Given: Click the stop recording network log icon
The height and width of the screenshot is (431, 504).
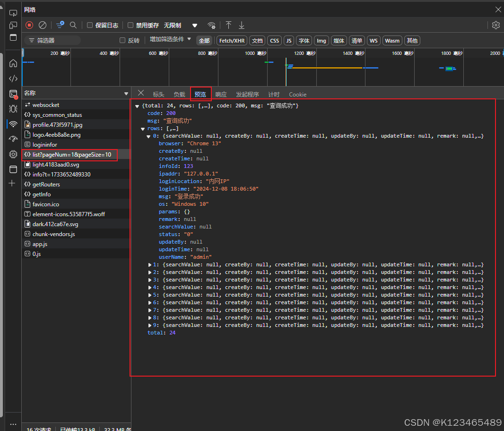Looking at the screenshot, I should tap(29, 25).
